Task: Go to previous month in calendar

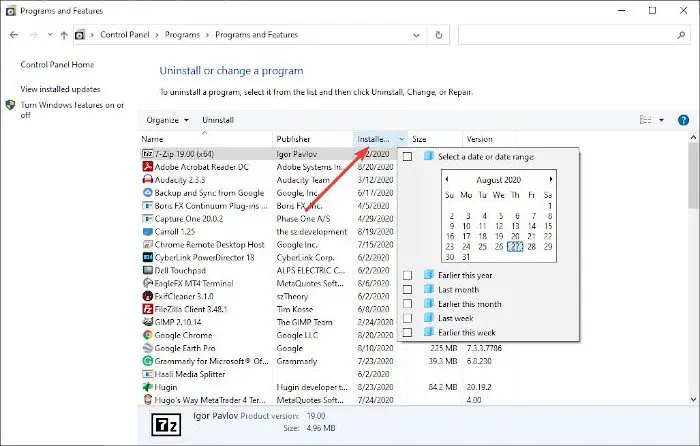Action: click(447, 179)
